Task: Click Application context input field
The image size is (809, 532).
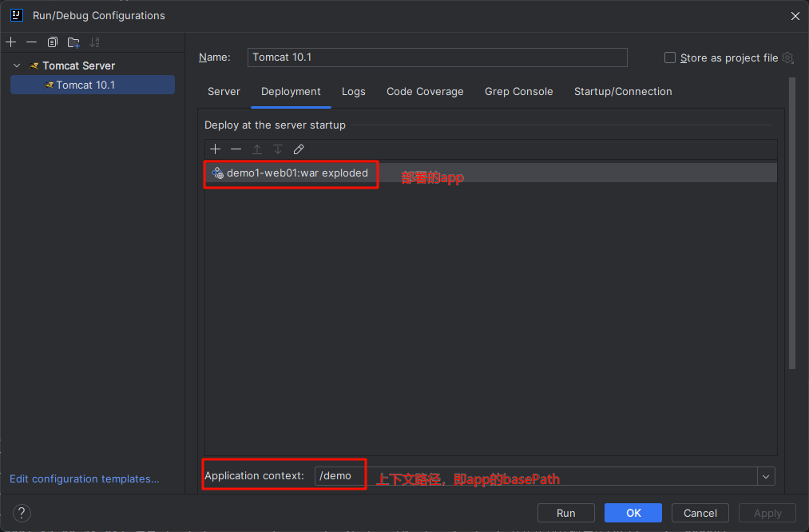Action: pos(536,476)
